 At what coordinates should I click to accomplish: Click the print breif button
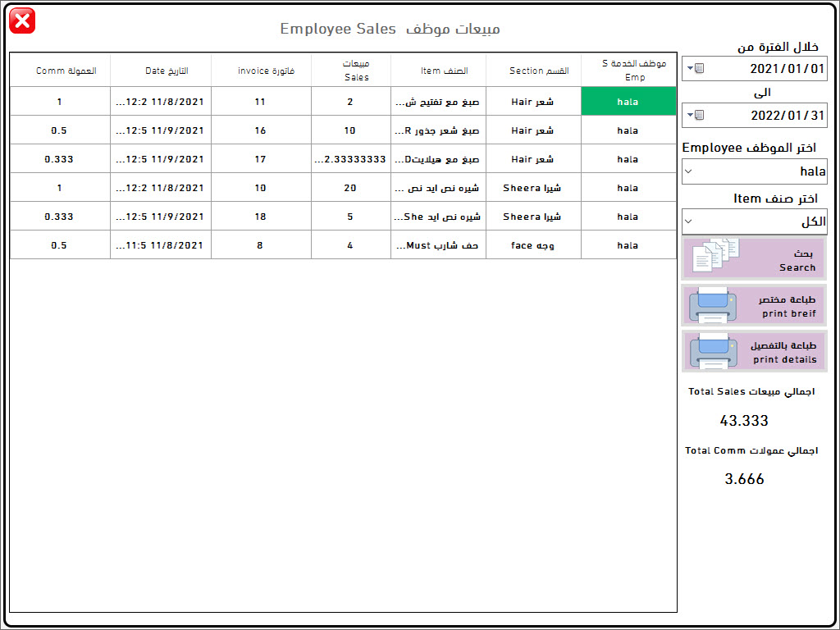pos(755,305)
